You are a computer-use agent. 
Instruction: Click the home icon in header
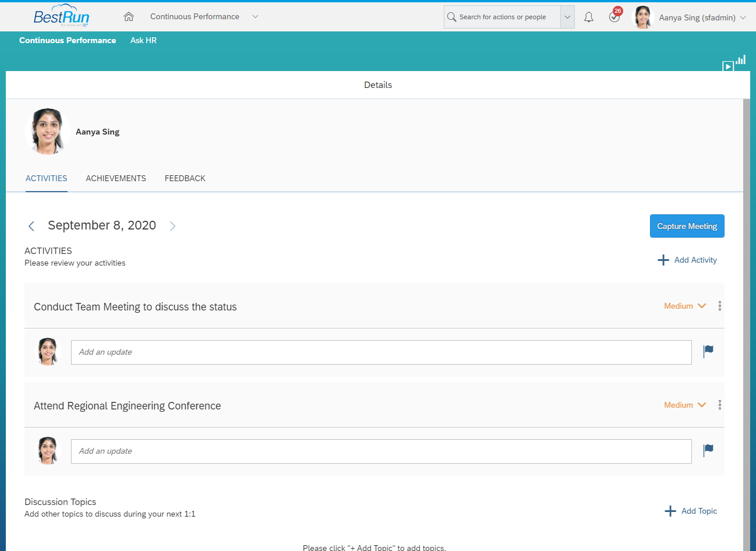[x=129, y=17]
